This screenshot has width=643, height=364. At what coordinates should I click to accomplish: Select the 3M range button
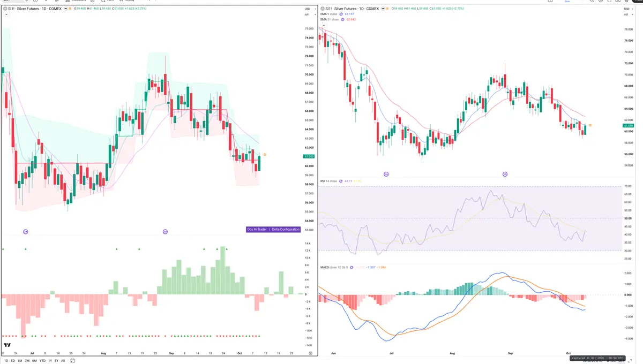pyautogui.click(x=27, y=361)
